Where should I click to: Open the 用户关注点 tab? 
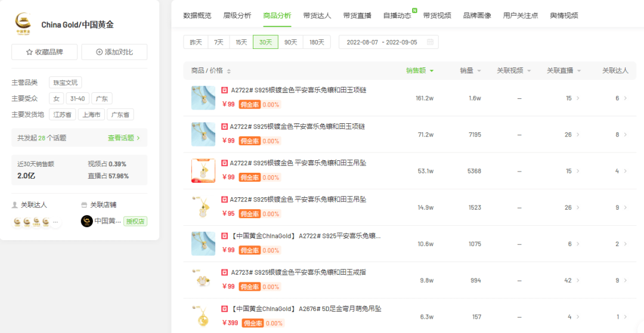coord(521,15)
